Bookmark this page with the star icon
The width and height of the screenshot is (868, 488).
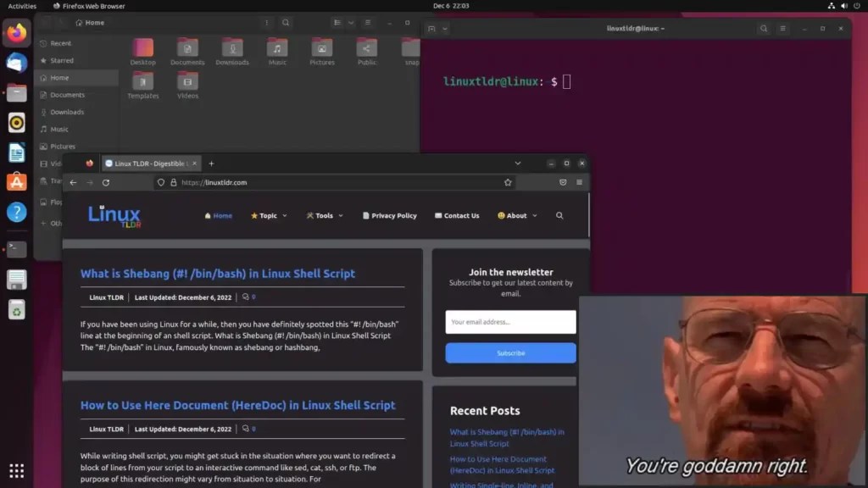tap(508, 183)
